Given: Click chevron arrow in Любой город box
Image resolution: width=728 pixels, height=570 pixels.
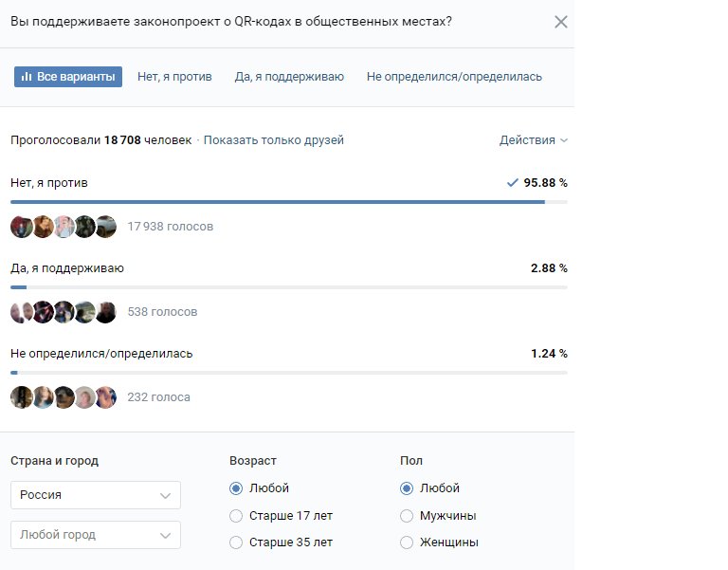Looking at the screenshot, I should click(165, 536).
